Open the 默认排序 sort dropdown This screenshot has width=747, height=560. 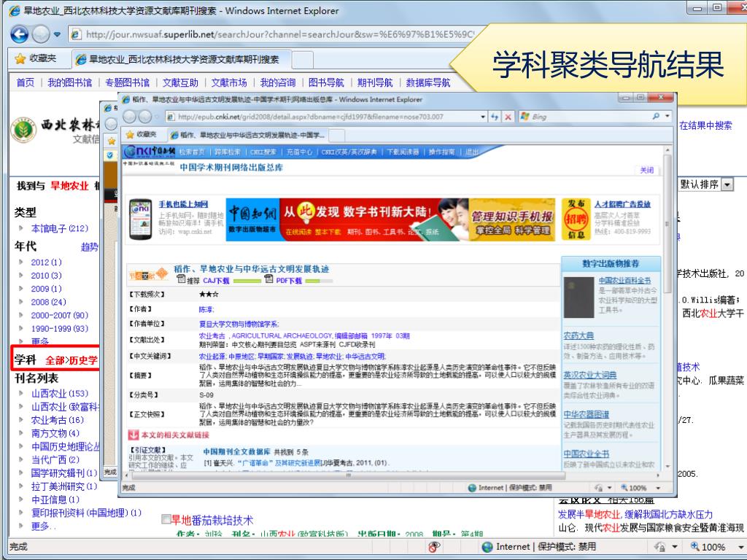[727, 184]
